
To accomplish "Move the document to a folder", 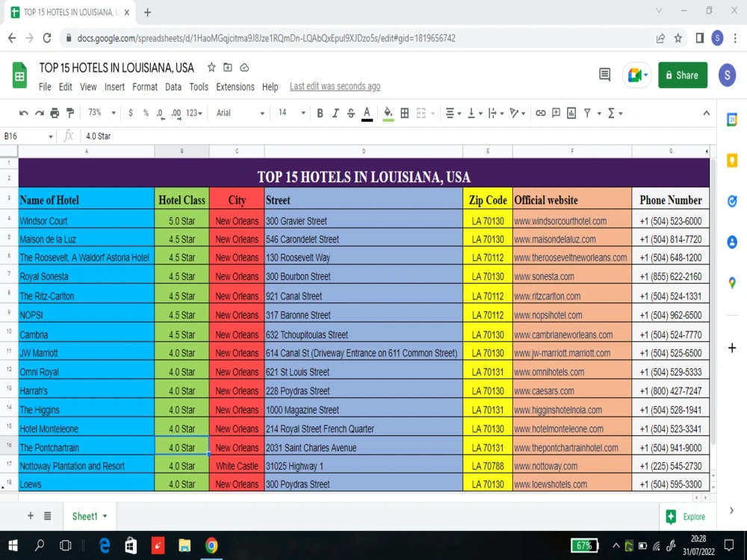I will [x=228, y=68].
